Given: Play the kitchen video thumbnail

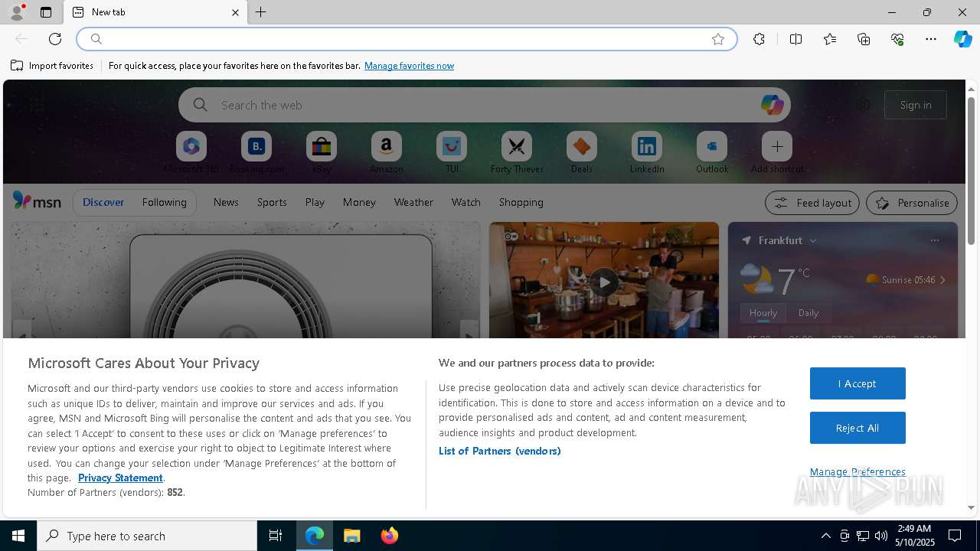Looking at the screenshot, I should point(604,282).
